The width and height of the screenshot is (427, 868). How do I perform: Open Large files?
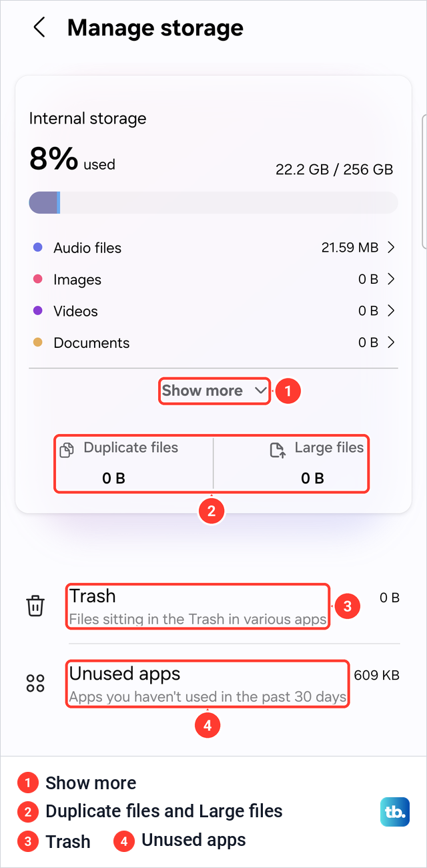point(291,463)
